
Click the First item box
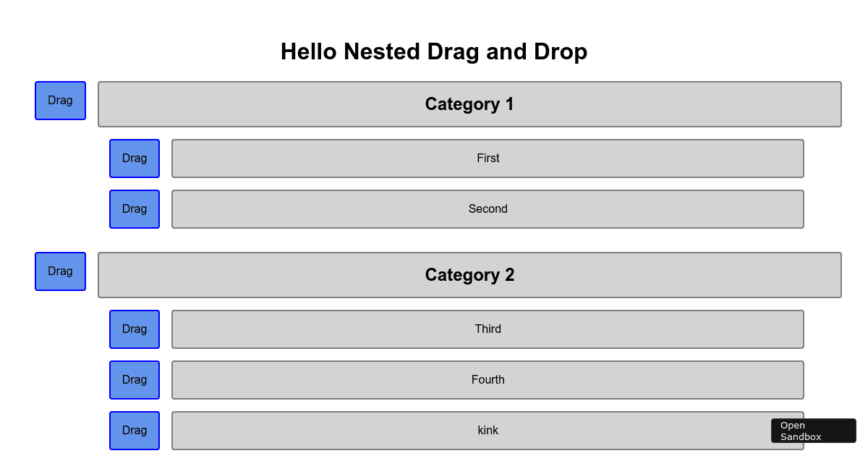coord(488,159)
